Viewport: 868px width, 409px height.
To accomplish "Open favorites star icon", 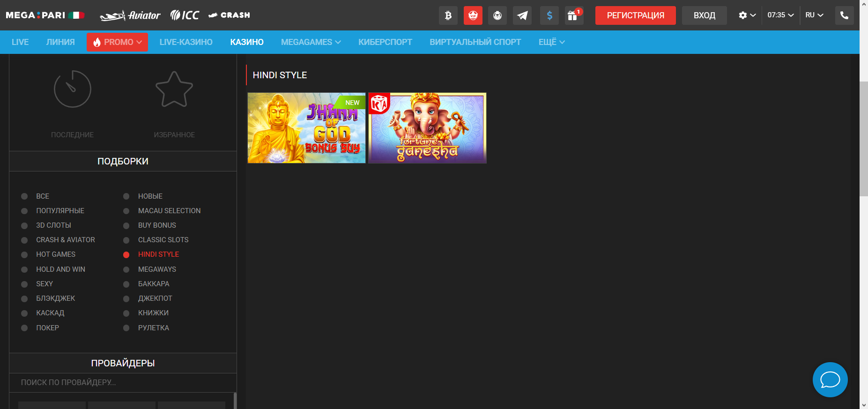I will (x=174, y=89).
